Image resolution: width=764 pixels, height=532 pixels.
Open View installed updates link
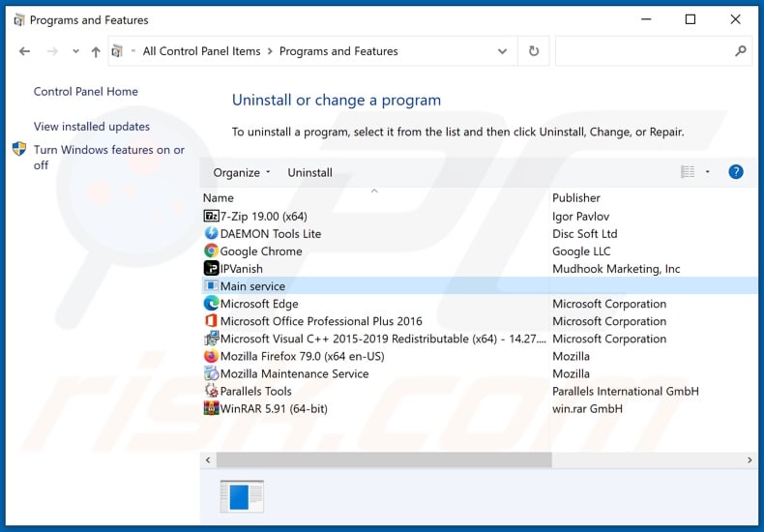coord(92,127)
